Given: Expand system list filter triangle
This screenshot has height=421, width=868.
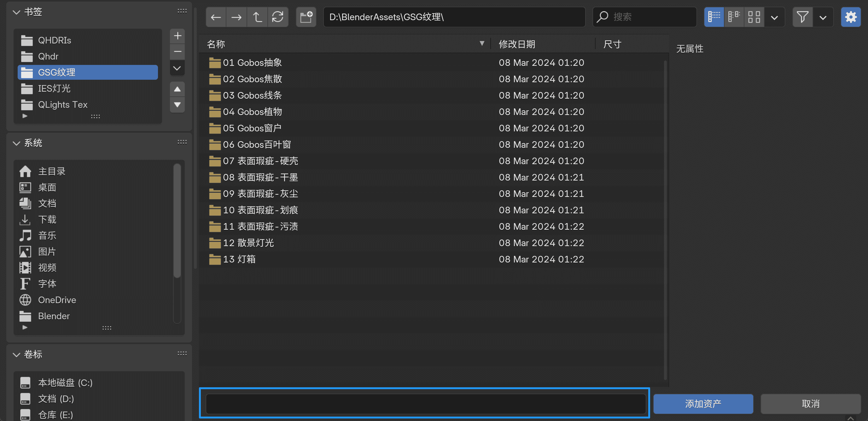Looking at the screenshot, I should click(25, 327).
